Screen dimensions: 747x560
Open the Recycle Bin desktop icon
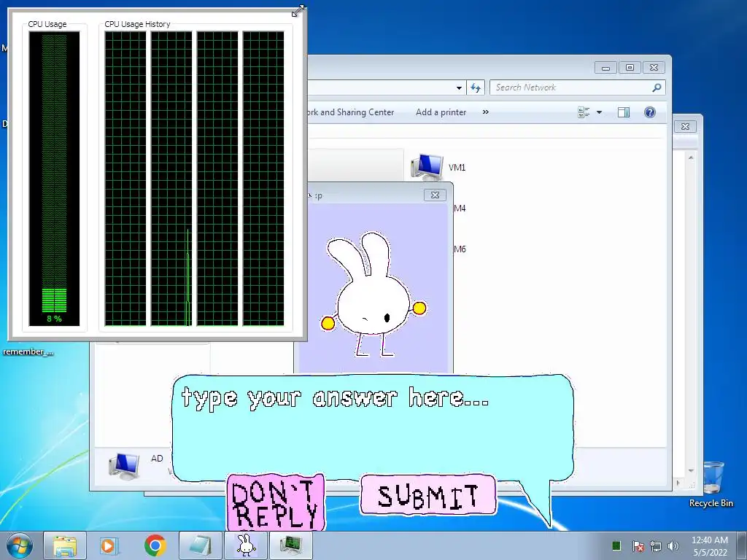(711, 483)
